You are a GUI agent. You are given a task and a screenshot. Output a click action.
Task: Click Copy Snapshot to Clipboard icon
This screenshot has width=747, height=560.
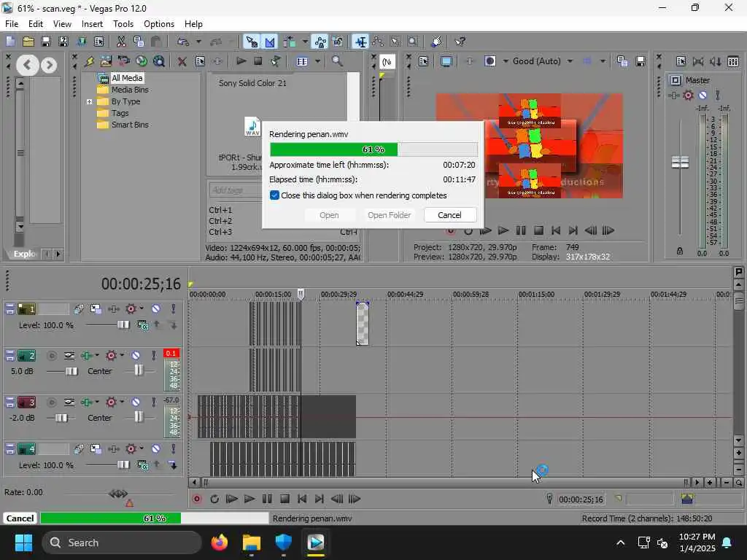(622, 61)
